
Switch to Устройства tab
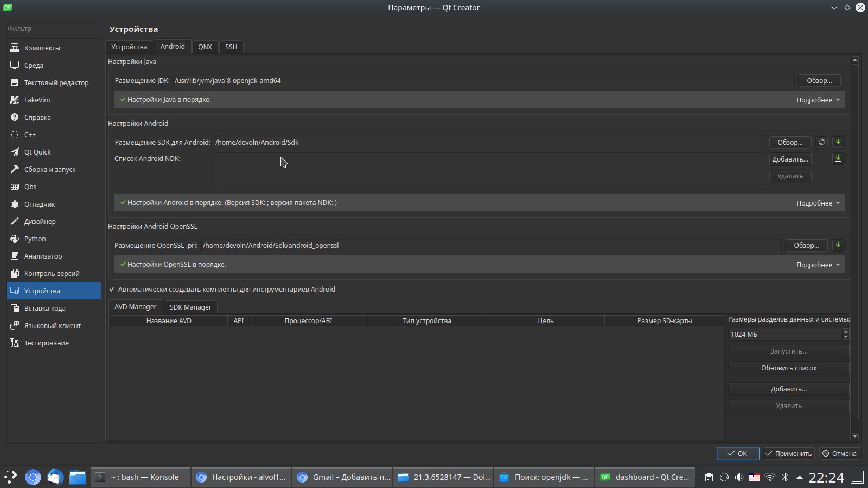129,47
